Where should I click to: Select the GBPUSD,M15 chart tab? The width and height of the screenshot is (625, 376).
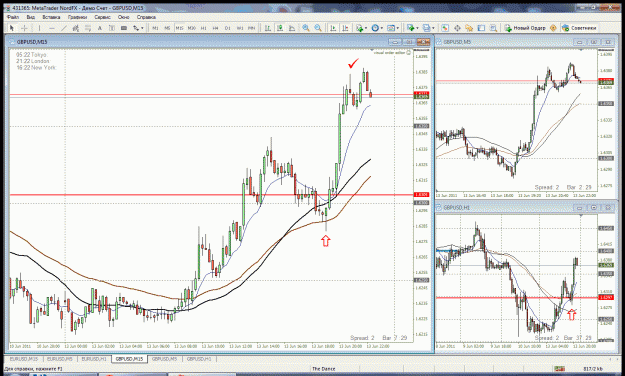(x=129, y=359)
